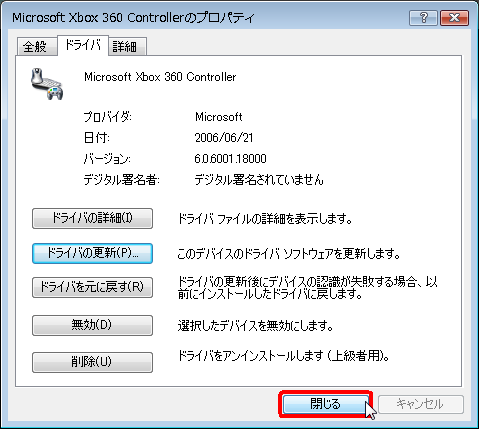Click ドライバの更新(P)... to update driver

92,253
